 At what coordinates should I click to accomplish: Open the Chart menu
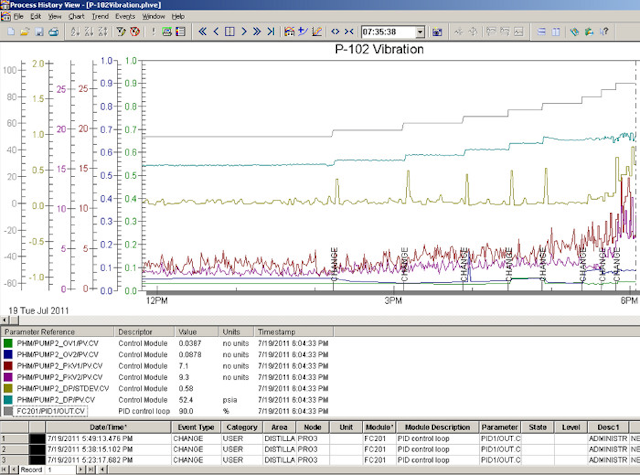click(76, 17)
